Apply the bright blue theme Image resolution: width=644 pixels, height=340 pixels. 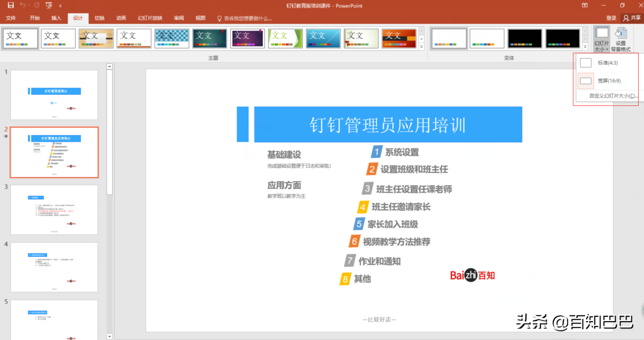323,38
